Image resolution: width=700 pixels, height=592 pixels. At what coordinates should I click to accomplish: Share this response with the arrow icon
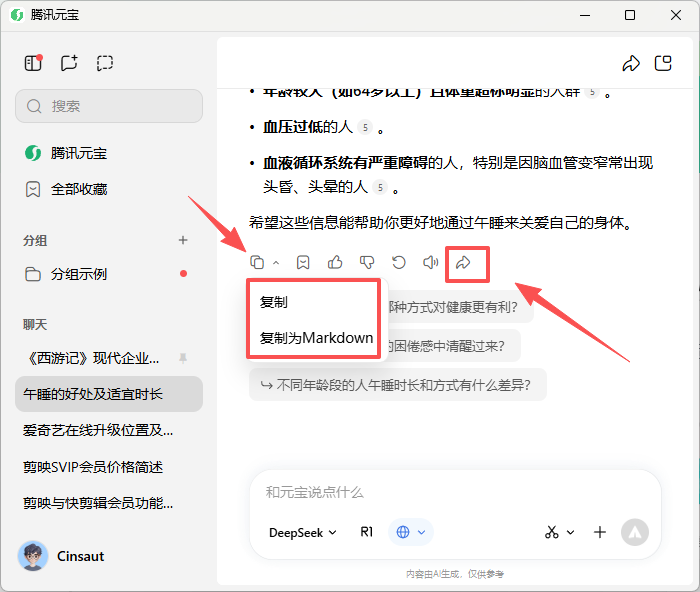tap(463, 263)
